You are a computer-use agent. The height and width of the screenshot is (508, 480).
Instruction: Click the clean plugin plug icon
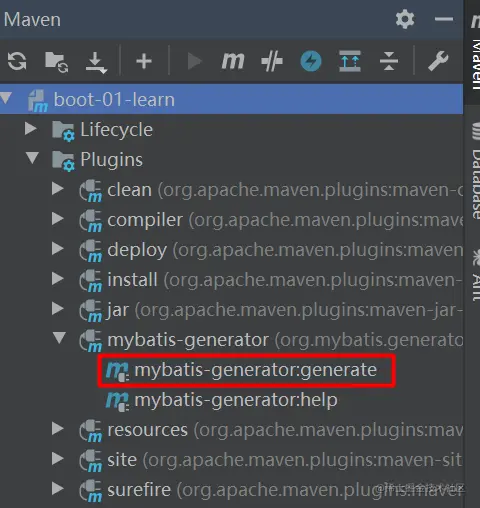pos(91,191)
